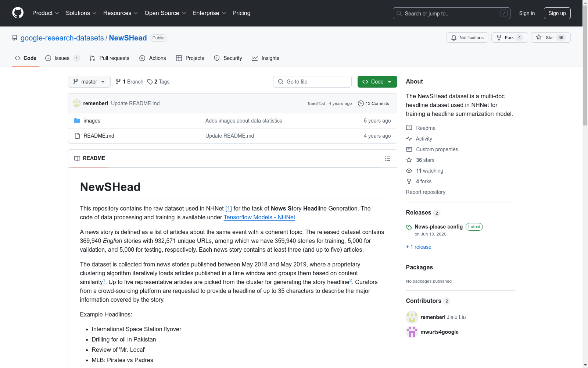
Task: Open footnote 1 after similarity
Action: tap(104, 281)
